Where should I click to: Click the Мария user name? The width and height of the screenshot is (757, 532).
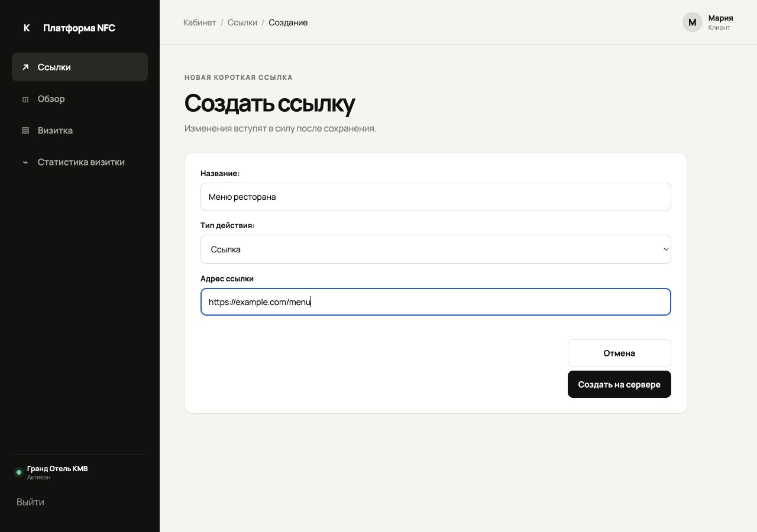721,18
